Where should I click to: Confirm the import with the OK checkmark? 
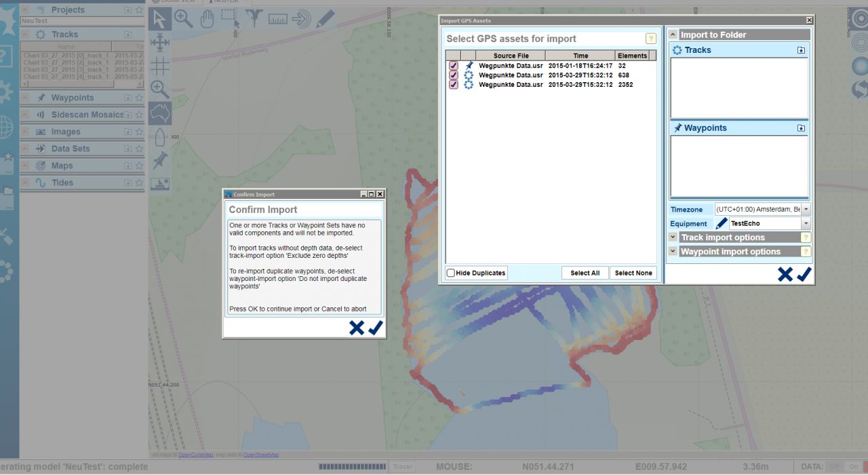pyautogui.click(x=375, y=328)
